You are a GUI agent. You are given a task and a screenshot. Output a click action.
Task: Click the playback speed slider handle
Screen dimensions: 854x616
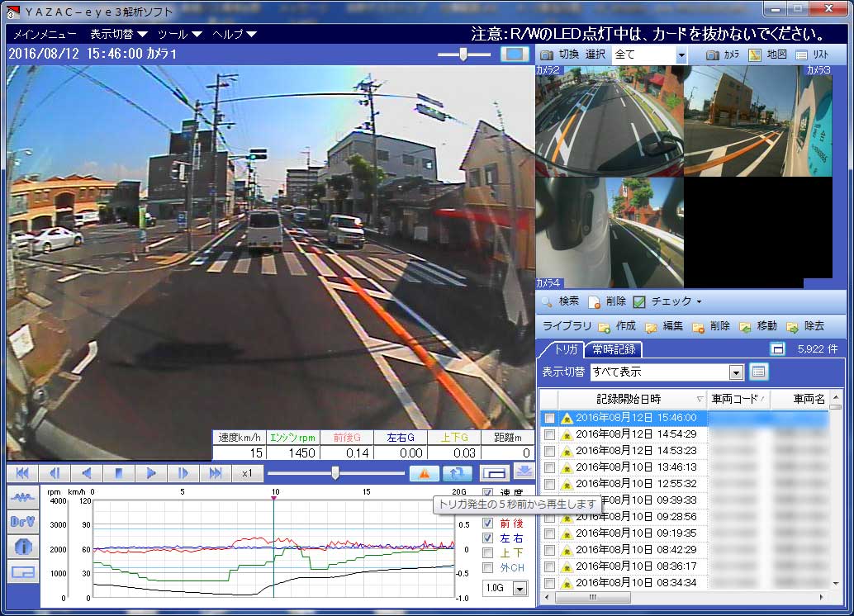(x=334, y=473)
